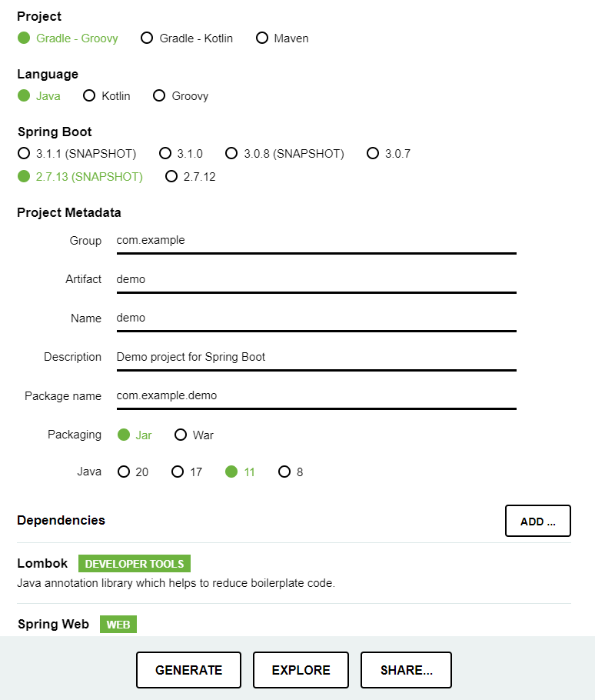Choose Maven as project type
The height and width of the screenshot is (700, 595).
click(x=262, y=38)
